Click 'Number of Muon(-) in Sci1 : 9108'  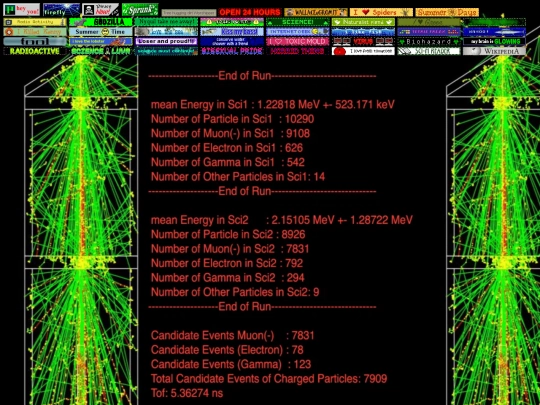coord(230,134)
